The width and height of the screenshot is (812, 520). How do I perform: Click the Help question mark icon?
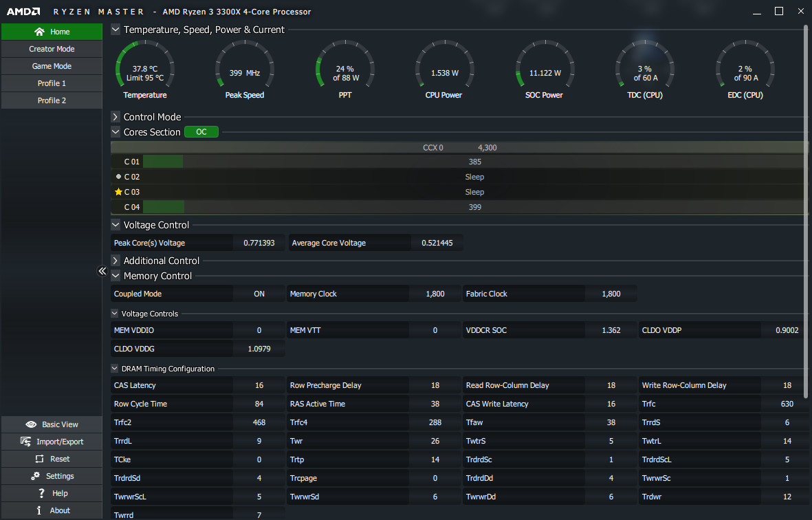coord(41,493)
